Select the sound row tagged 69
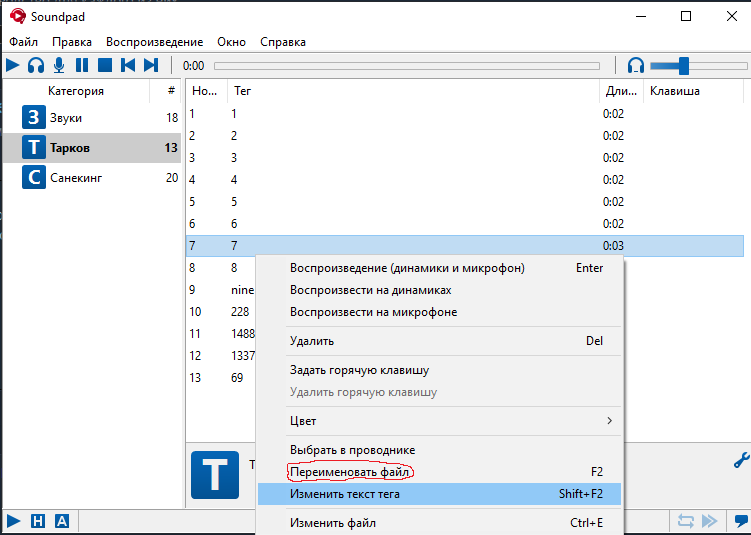 click(x=221, y=378)
